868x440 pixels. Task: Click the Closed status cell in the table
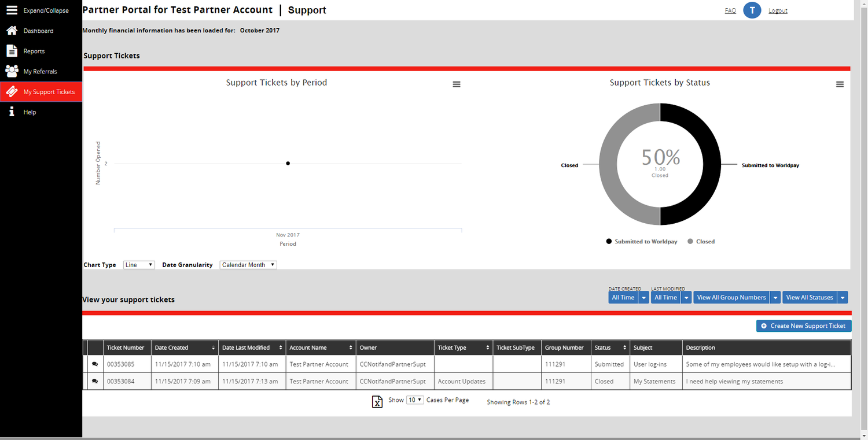(610, 381)
